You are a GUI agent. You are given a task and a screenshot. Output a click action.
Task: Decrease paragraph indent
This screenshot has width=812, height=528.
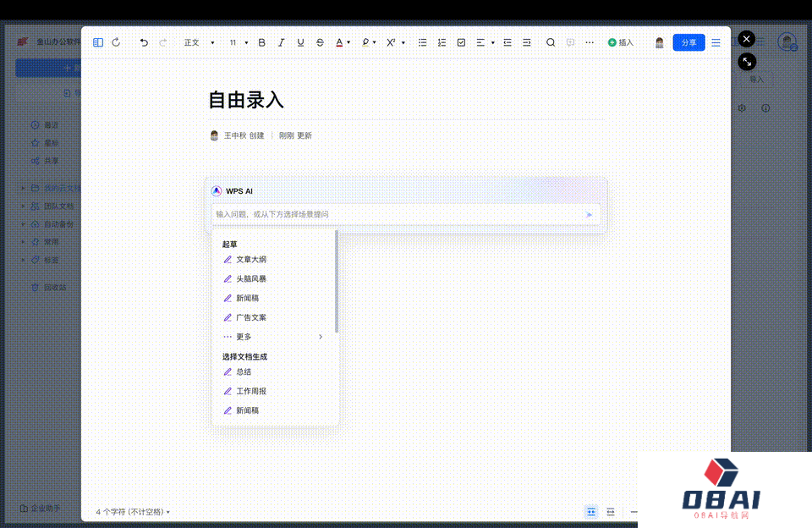(x=507, y=42)
